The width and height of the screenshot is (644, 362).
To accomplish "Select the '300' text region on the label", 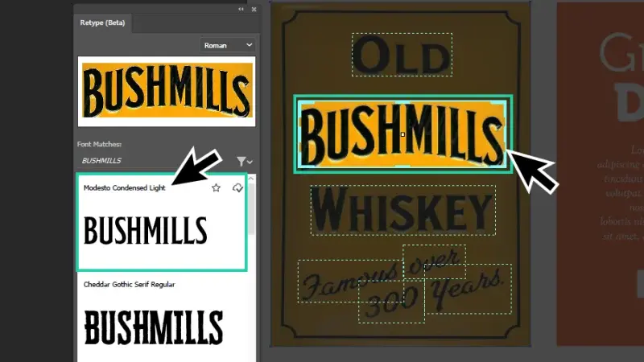I will coord(390,302).
